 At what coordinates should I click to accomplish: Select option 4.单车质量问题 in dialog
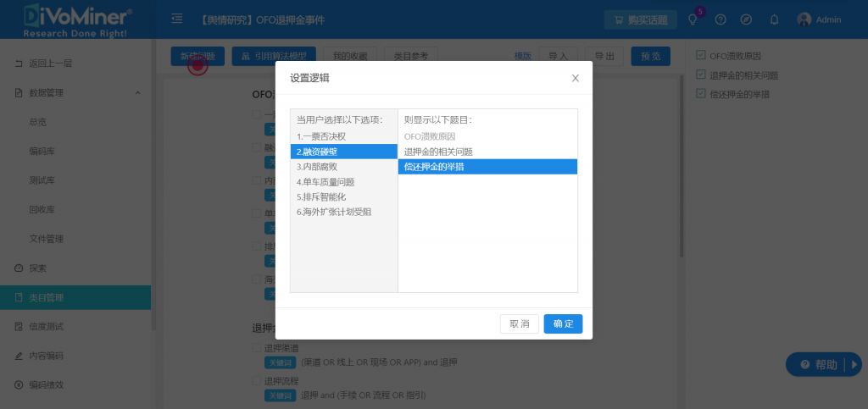(344, 182)
